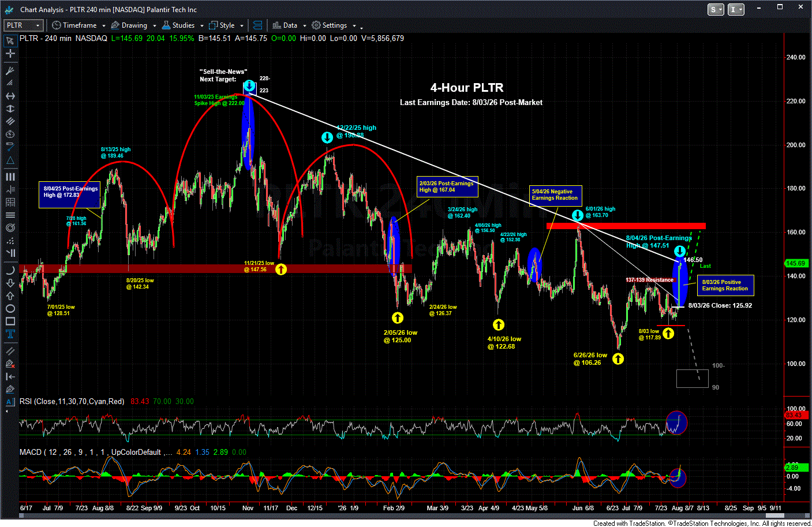This screenshot has width=812, height=527.
Task: Expand the Style dropdown arrow
Action: tap(242, 26)
